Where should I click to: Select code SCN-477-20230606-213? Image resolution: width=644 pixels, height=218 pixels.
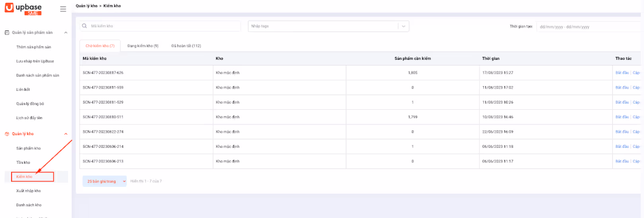click(x=103, y=161)
